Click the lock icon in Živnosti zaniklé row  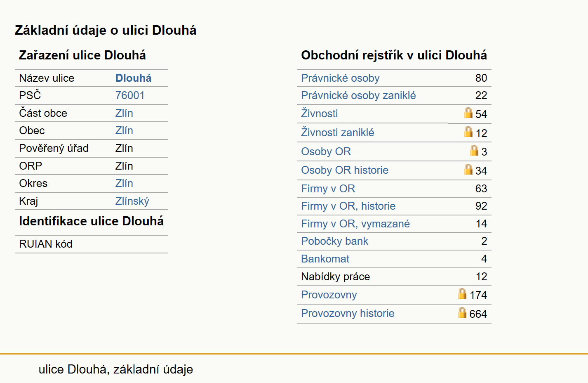tap(468, 132)
